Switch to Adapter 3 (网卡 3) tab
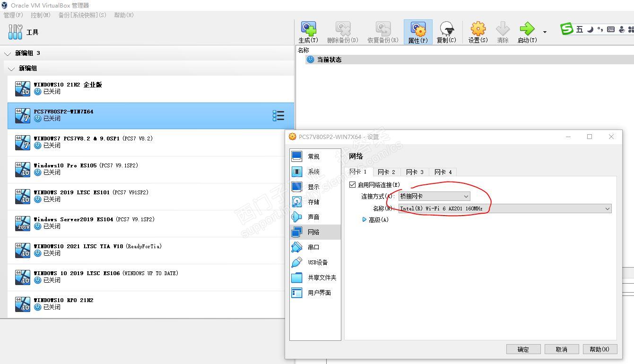Image resolution: width=634 pixels, height=364 pixels. click(415, 172)
